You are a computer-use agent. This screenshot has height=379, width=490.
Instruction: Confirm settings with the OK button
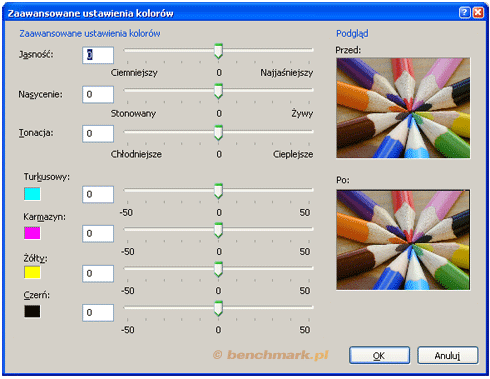coord(379,355)
